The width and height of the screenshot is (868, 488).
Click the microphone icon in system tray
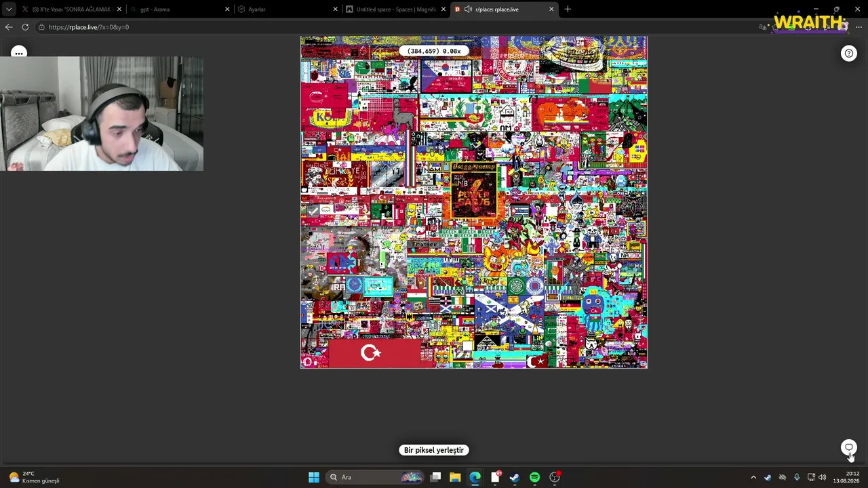pos(797,477)
